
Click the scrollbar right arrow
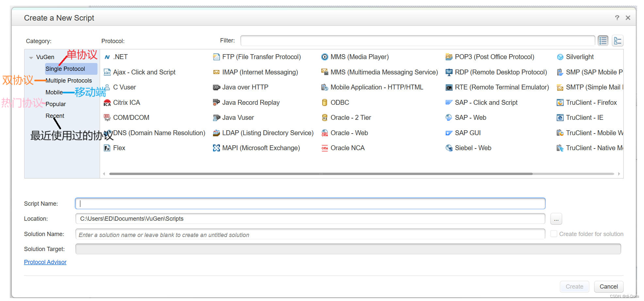click(619, 174)
